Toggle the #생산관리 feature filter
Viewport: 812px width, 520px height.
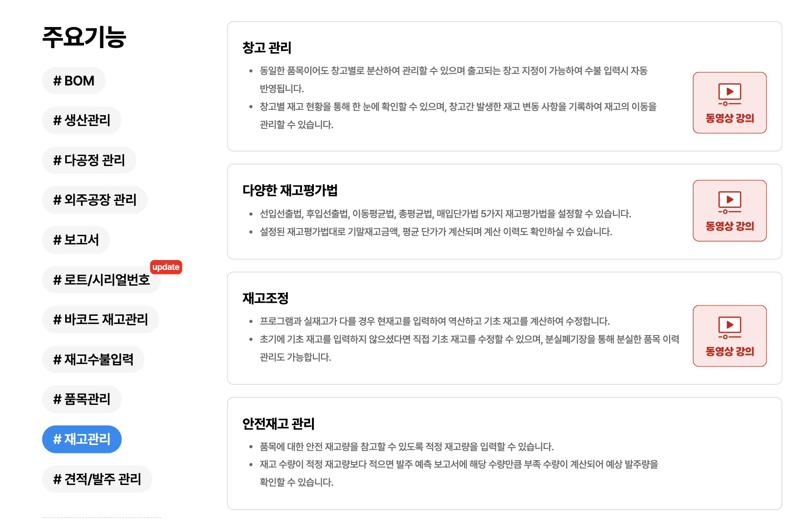[x=82, y=120]
